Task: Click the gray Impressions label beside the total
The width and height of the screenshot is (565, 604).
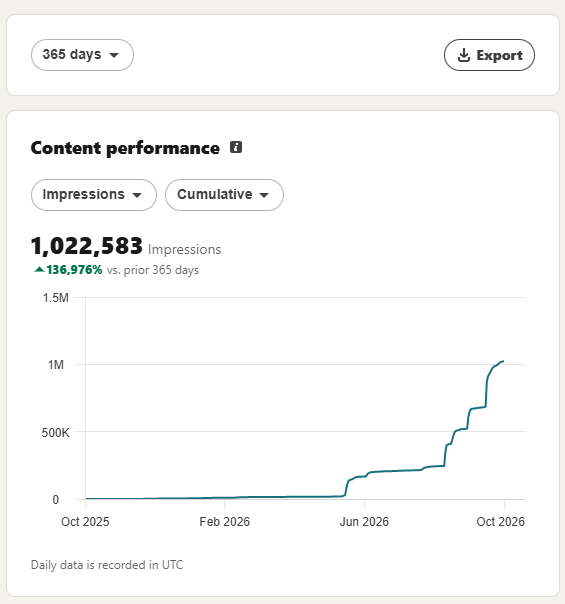Action: [x=184, y=249]
